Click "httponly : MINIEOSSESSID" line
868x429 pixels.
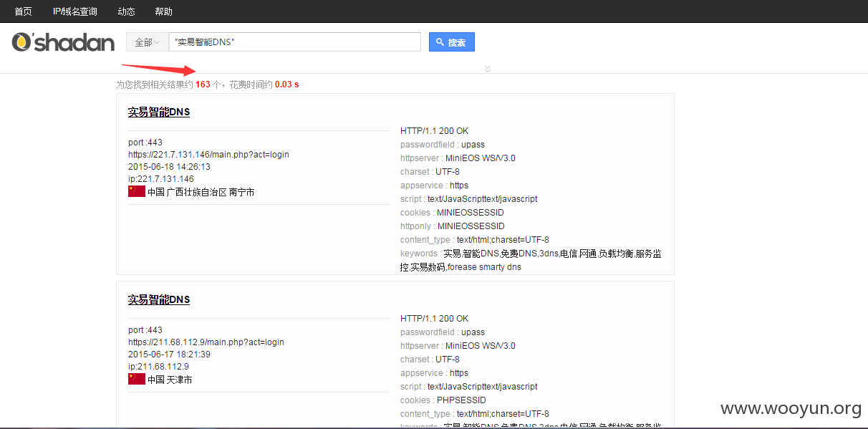(x=452, y=226)
